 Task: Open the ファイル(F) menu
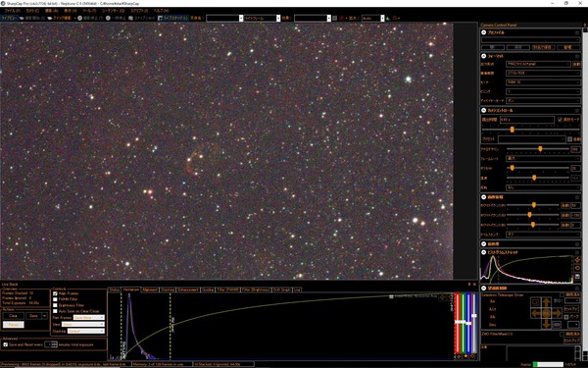12,11
